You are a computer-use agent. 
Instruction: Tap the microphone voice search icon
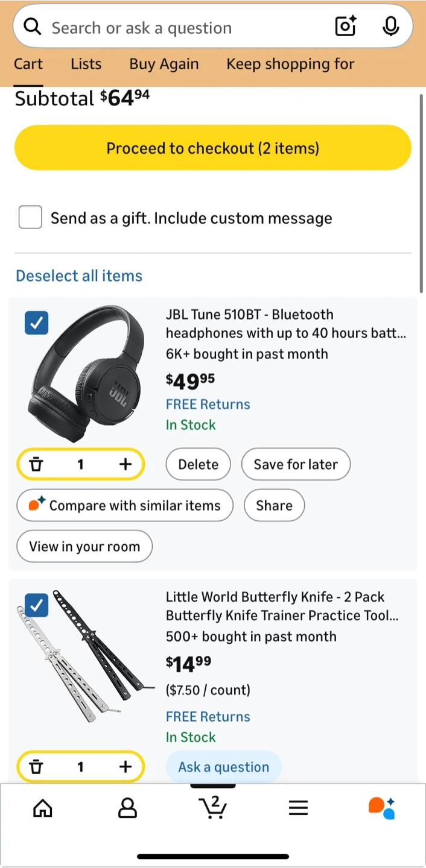click(x=390, y=27)
